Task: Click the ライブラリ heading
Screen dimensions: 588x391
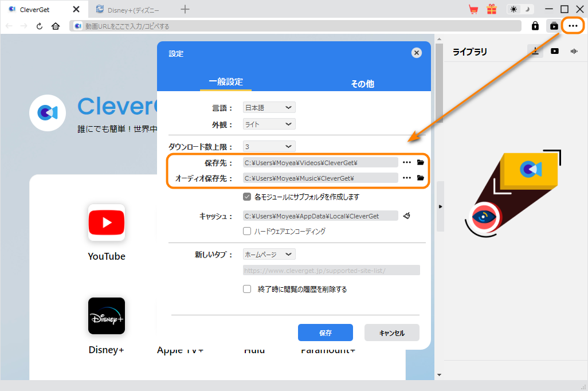Action: 469,52
